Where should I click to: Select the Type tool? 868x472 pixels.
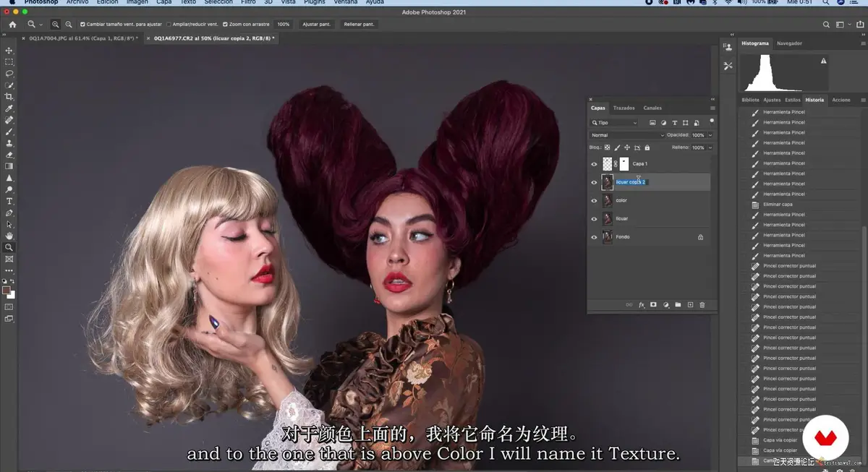pyautogui.click(x=9, y=201)
